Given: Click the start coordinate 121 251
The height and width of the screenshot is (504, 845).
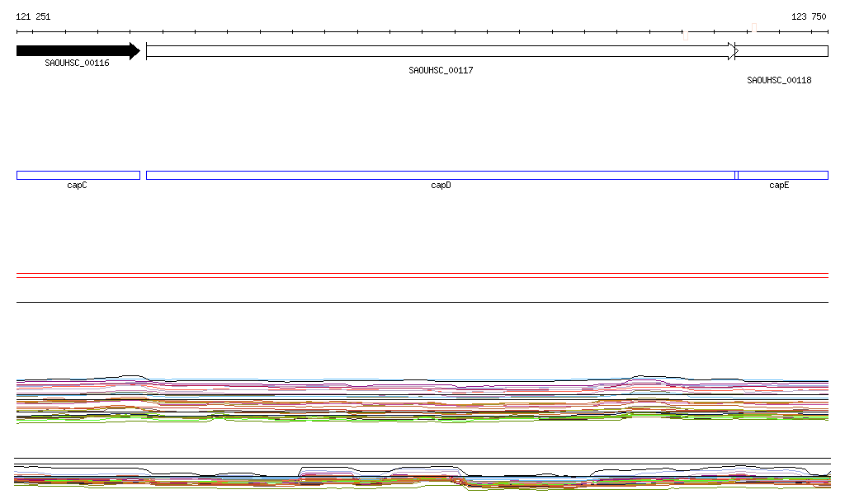Looking at the screenshot, I should point(33,16).
